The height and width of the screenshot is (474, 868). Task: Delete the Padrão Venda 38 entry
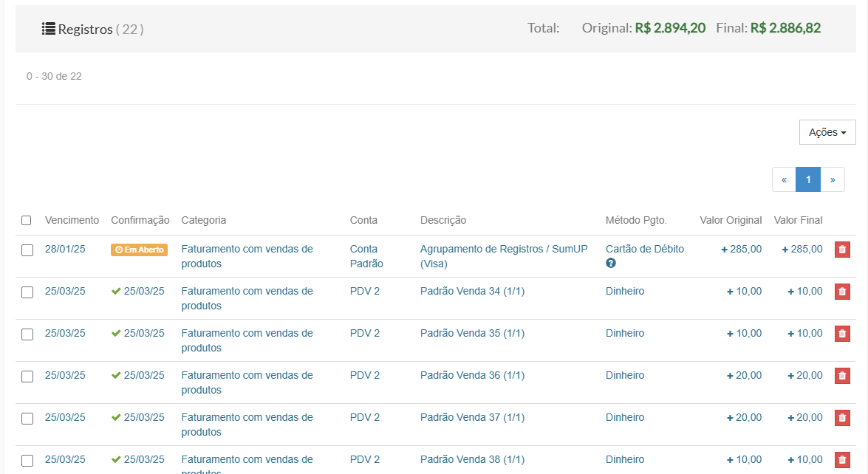click(842, 460)
